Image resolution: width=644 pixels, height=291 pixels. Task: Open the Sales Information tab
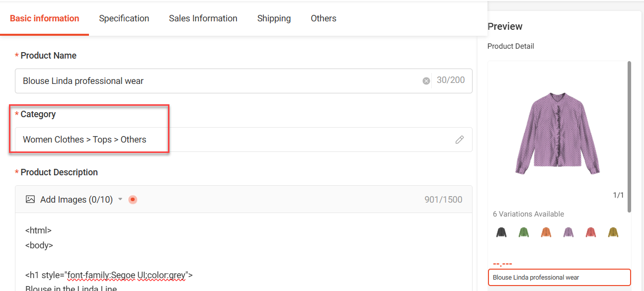(x=203, y=18)
